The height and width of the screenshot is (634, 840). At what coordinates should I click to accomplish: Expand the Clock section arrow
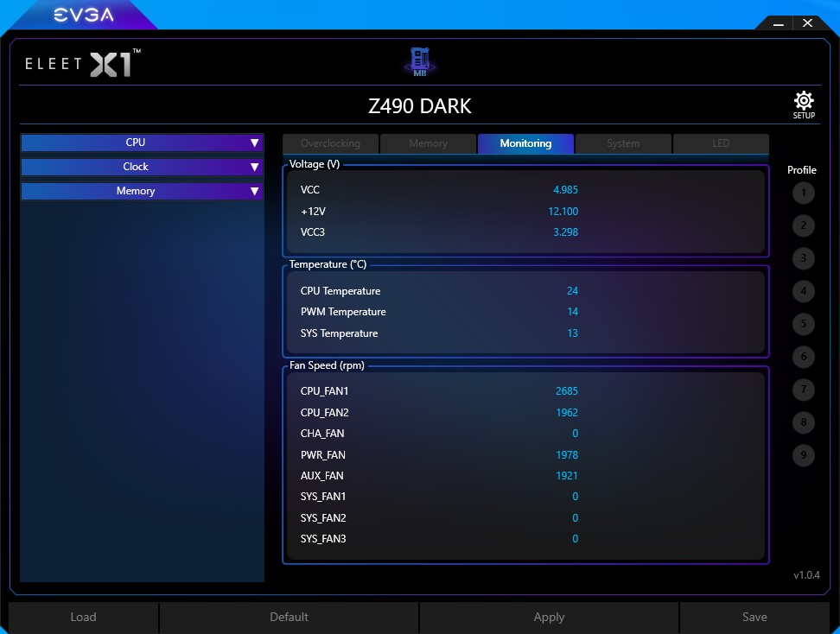tap(254, 167)
